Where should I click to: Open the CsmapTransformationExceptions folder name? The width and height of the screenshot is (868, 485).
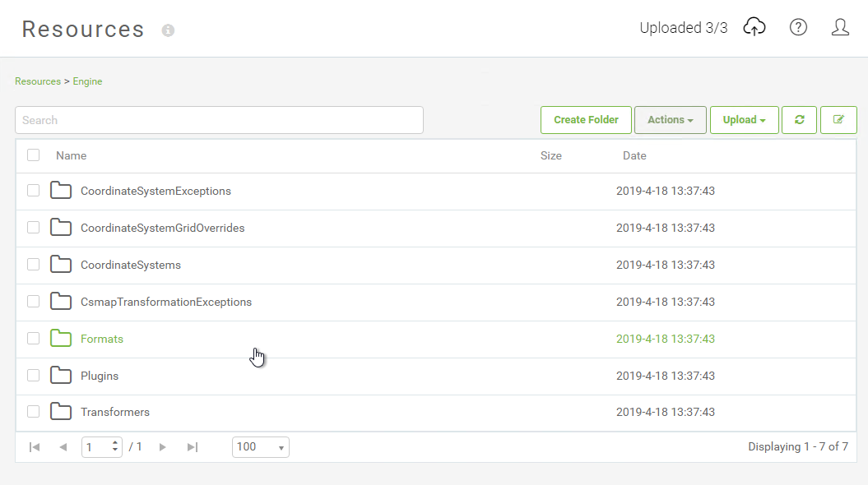pyautogui.click(x=166, y=302)
